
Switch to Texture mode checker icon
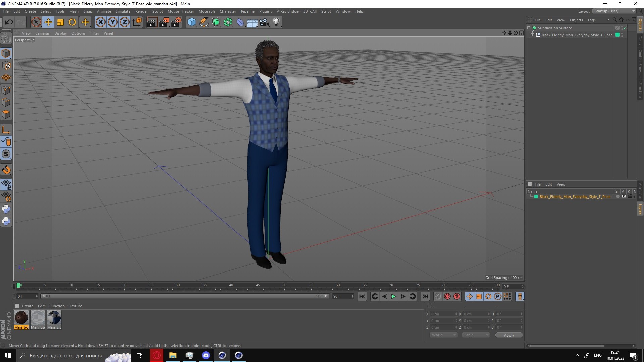[x=6, y=65]
